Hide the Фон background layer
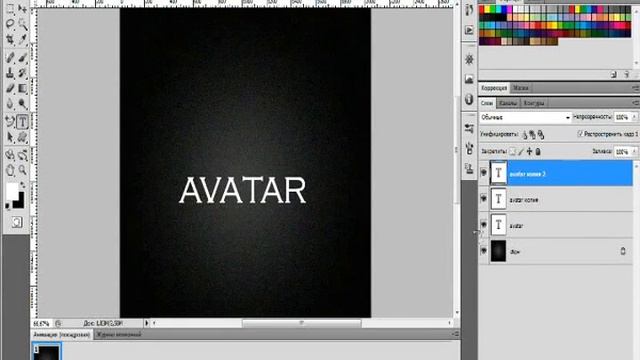 pos(484,251)
